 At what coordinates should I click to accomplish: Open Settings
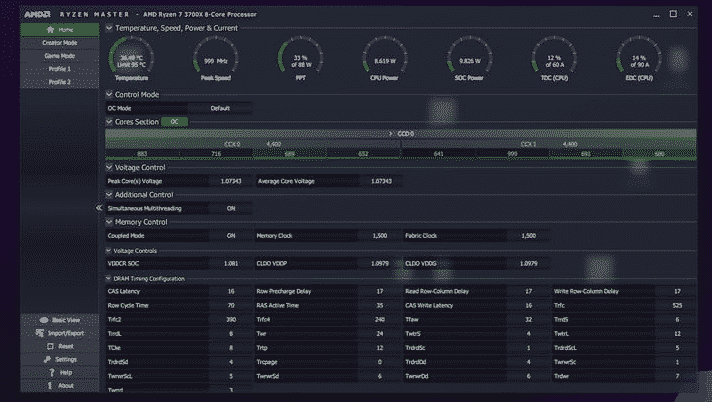point(59,359)
